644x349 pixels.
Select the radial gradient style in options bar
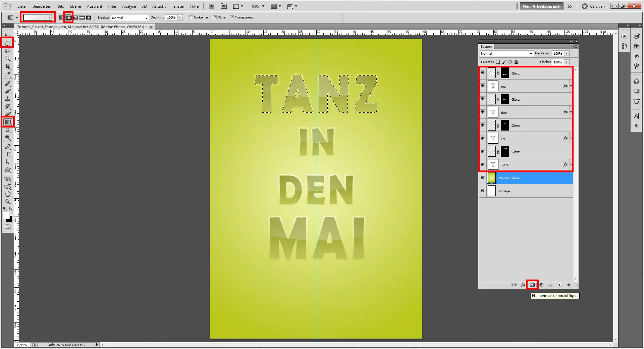[x=68, y=17]
